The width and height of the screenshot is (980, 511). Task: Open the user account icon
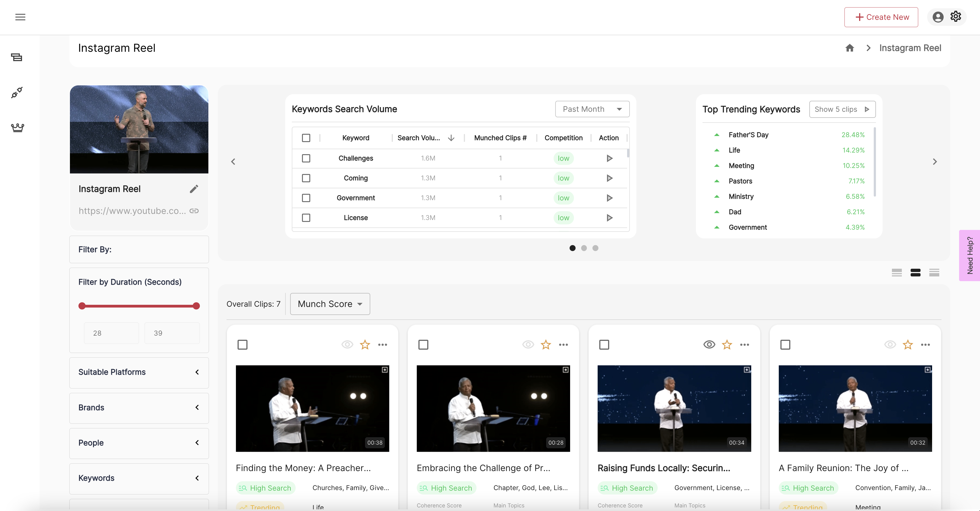pos(938,17)
